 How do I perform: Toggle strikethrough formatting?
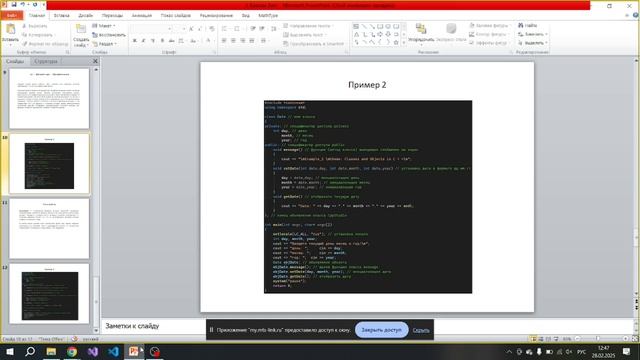tap(171, 40)
